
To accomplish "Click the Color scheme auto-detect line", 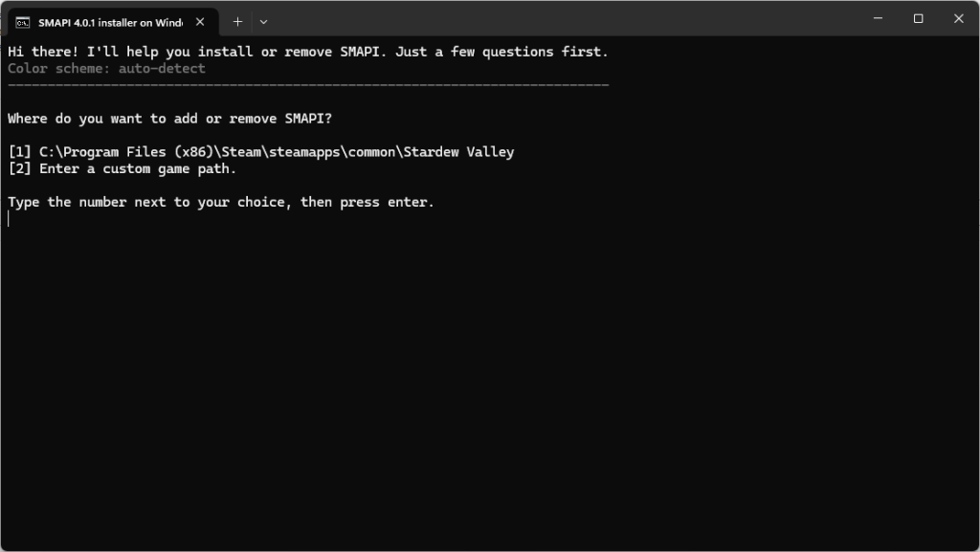I will (105, 68).
